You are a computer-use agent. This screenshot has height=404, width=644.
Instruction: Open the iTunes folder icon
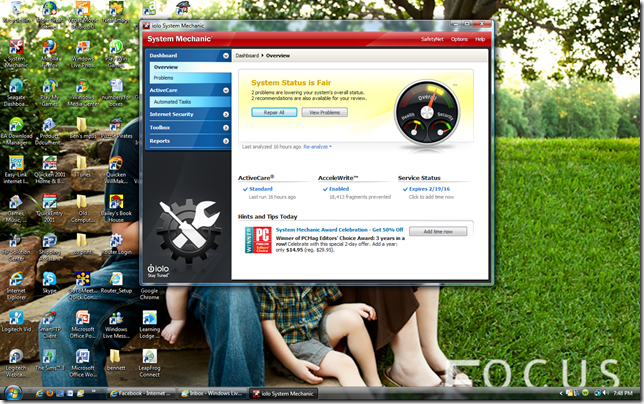(82, 167)
